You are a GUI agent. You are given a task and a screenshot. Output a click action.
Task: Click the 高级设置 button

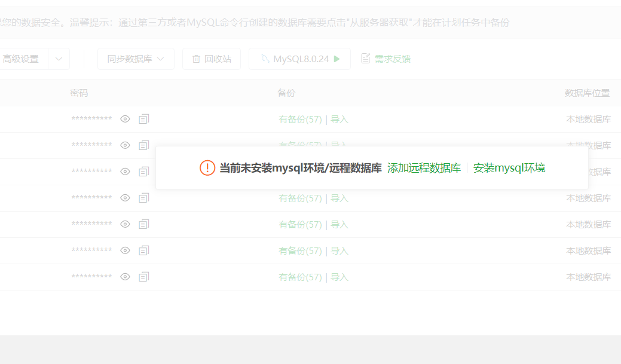pyautogui.click(x=23, y=59)
